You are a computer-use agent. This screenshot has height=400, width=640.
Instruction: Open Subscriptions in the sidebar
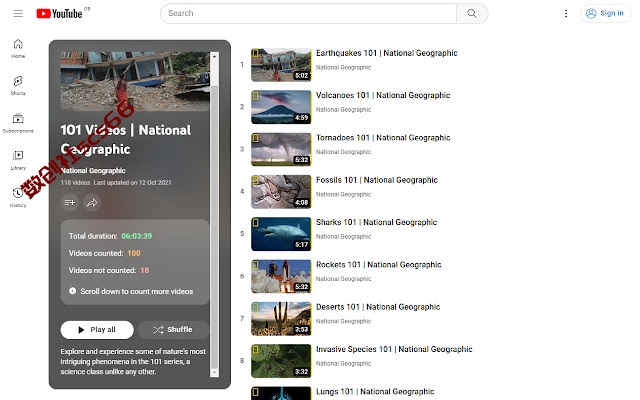click(x=18, y=123)
